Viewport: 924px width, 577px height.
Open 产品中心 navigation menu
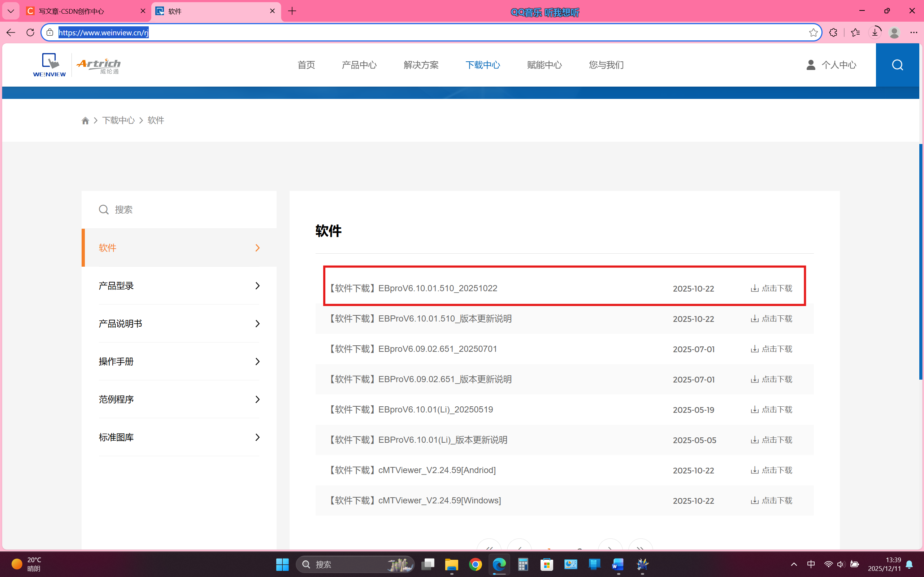(x=359, y=65)
